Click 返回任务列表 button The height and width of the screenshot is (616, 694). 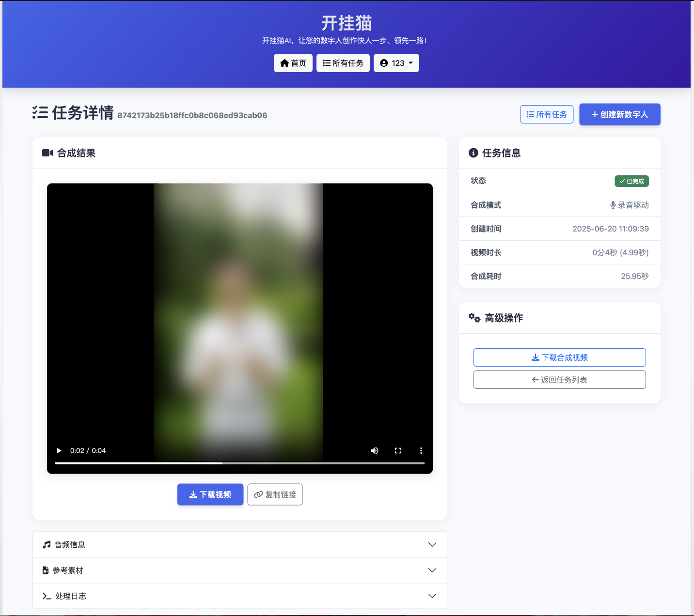(560, 380)
